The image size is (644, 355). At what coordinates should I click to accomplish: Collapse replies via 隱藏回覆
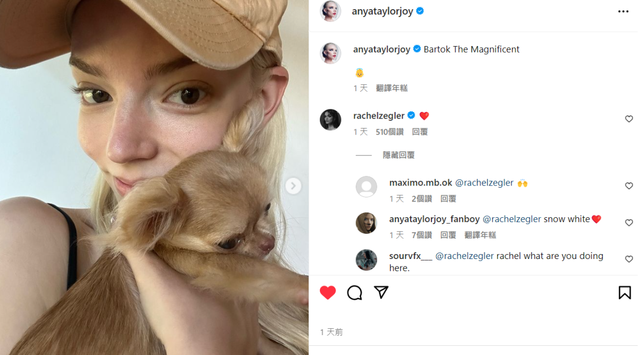pos(398,155)
